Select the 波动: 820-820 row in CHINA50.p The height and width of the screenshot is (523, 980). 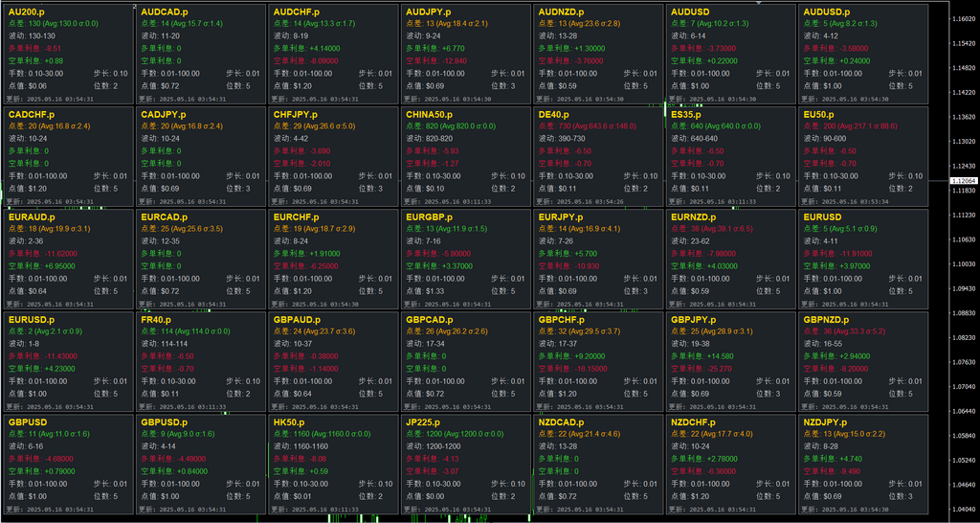point(432,139)
